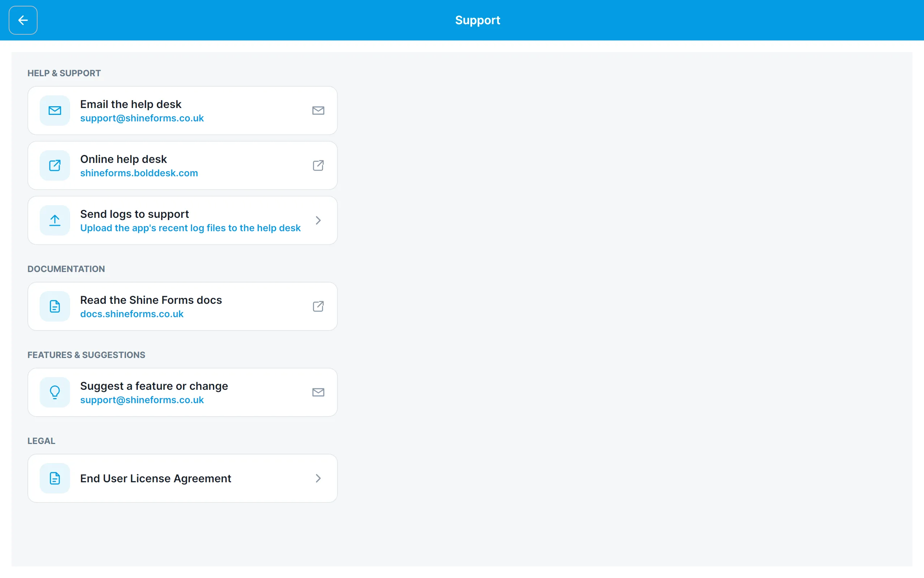
Task: Select the Send logs to support title
Action: pyautogui.click(x=134, y=214)
